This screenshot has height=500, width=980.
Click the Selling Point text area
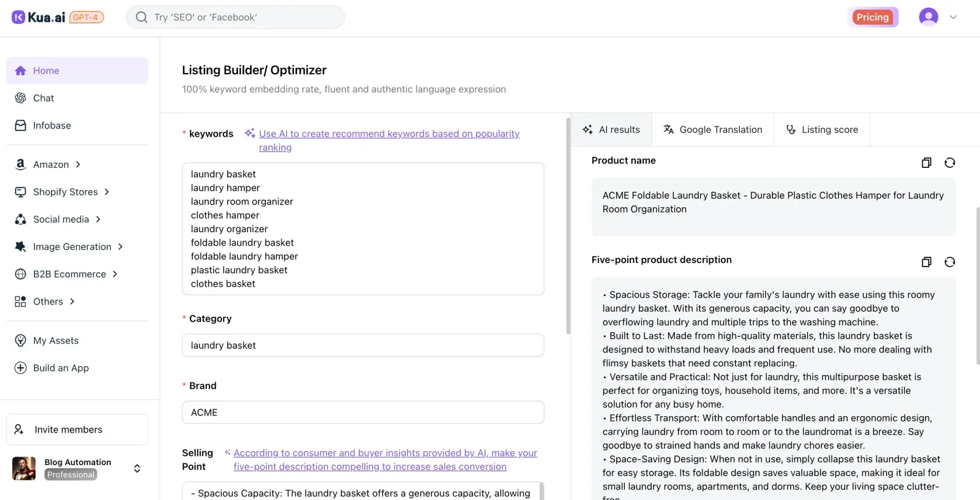363,491
